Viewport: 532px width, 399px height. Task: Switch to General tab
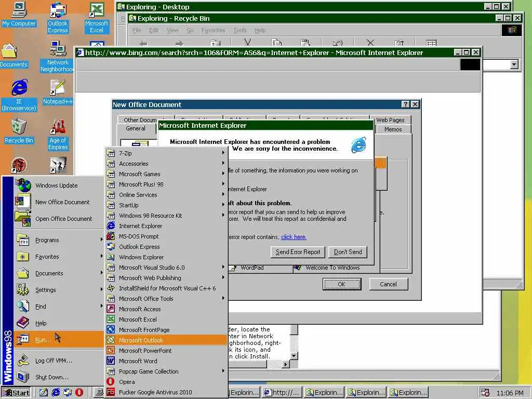click(136, 129)
